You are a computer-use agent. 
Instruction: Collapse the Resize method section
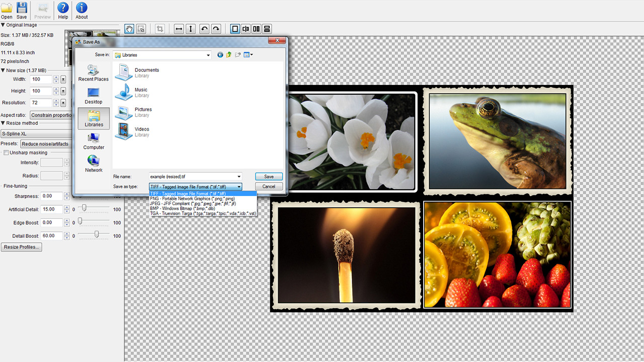3,123
